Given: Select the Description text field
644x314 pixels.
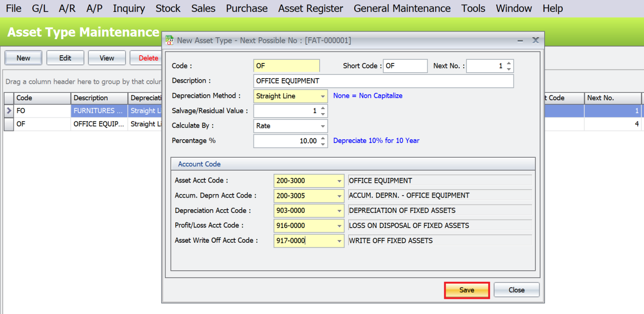Looking at the screenshot, I should click(x=383, y=81).
